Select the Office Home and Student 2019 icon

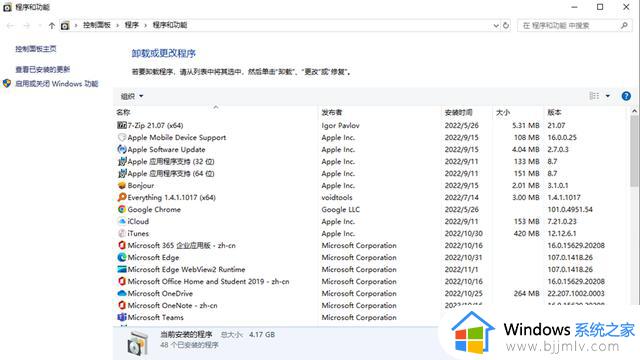[122, 281]
